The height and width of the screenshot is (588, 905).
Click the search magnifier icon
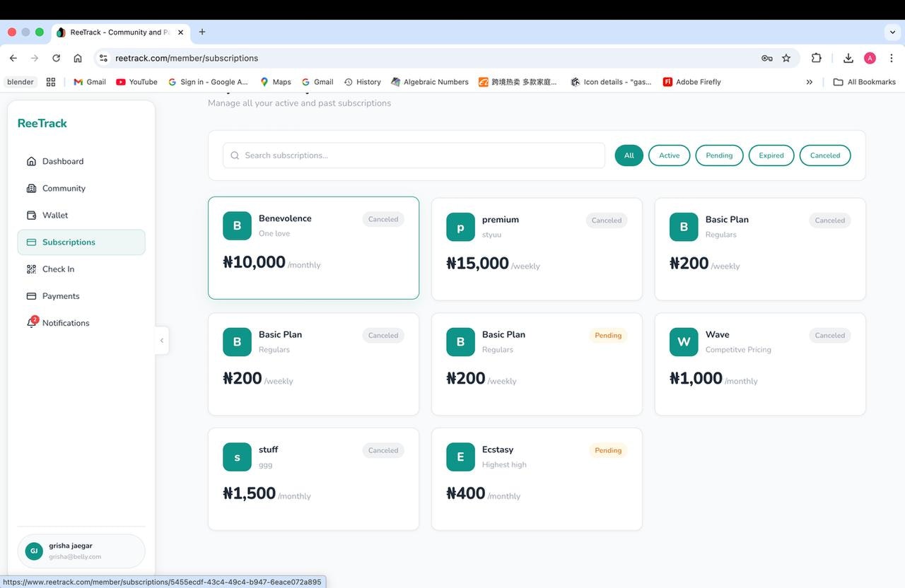(x=235, y=155)
